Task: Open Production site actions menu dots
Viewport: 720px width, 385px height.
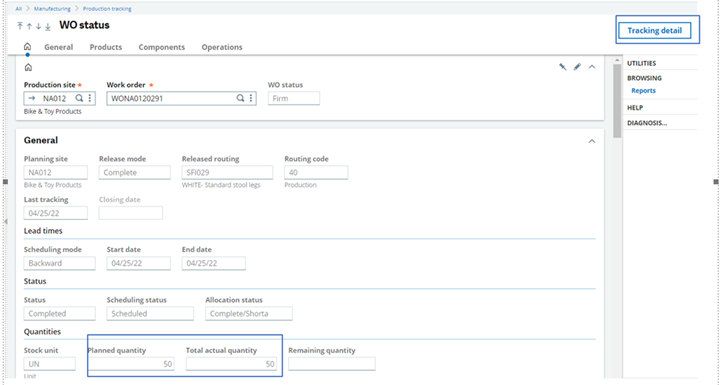Action: pos(90,98)
